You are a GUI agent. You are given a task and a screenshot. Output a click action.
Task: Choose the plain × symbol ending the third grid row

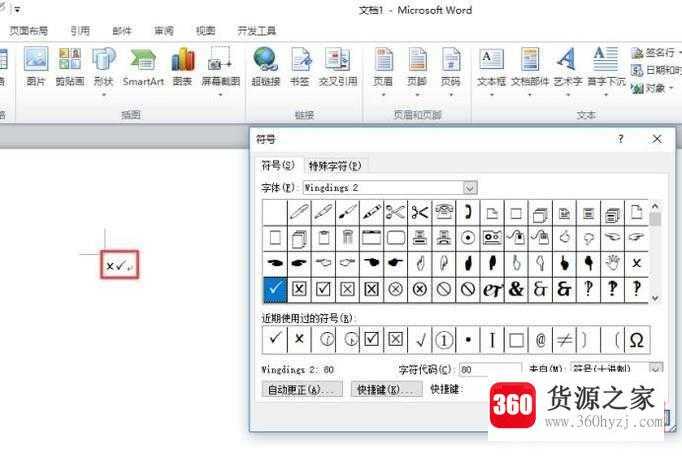click(636, 263)
